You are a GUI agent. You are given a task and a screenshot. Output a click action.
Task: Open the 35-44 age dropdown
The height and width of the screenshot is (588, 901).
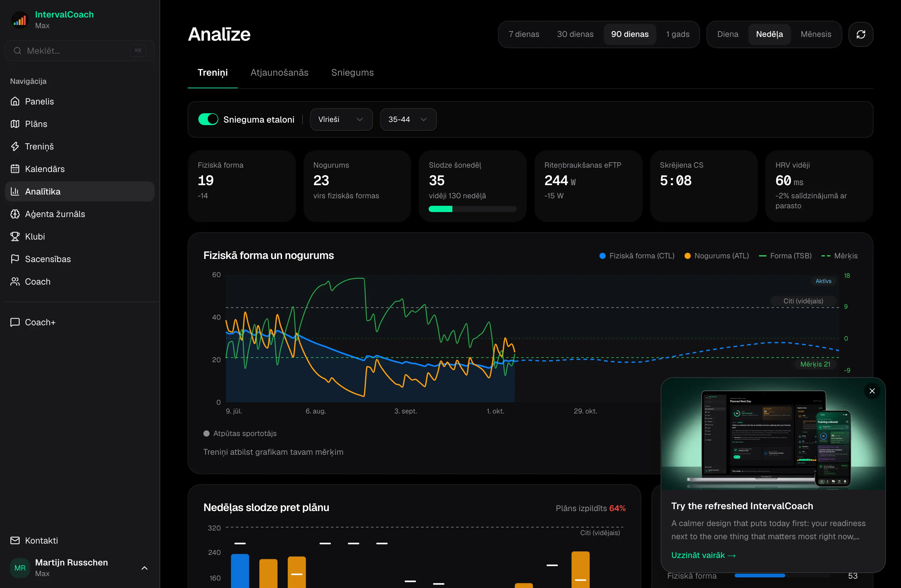[x=408, y=119]
